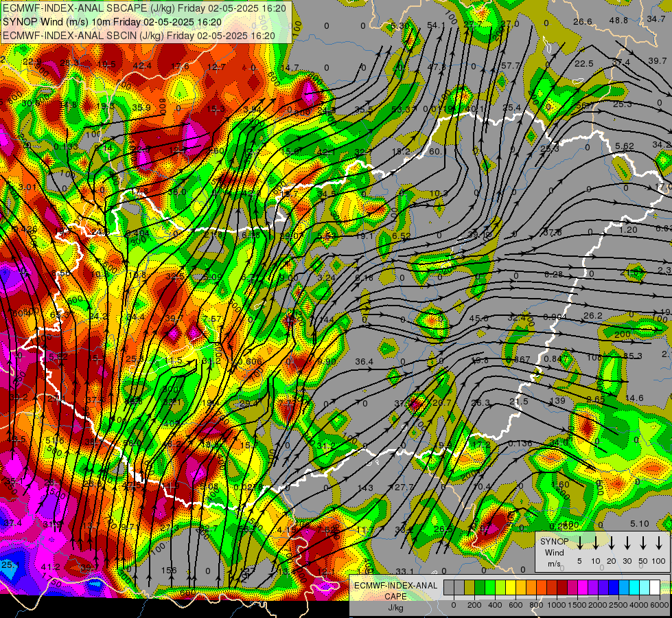Click the 50 m/s wind arrow in legend
The height and width of the screenshot is (618, 672).
(643, 543)
